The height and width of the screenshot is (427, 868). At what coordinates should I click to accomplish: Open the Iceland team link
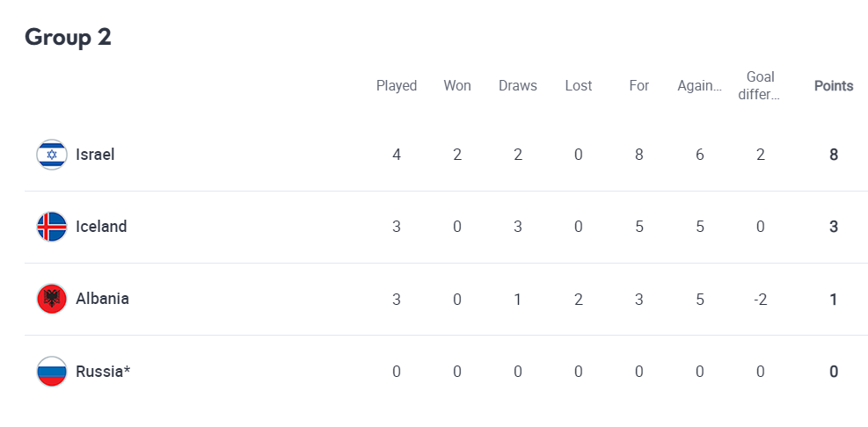[x=101, y=227]
